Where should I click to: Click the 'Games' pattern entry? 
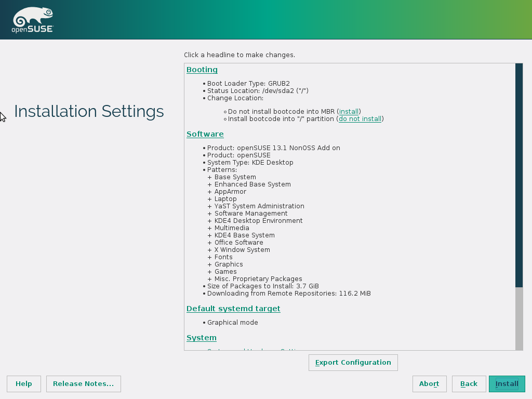pos(225,272)
